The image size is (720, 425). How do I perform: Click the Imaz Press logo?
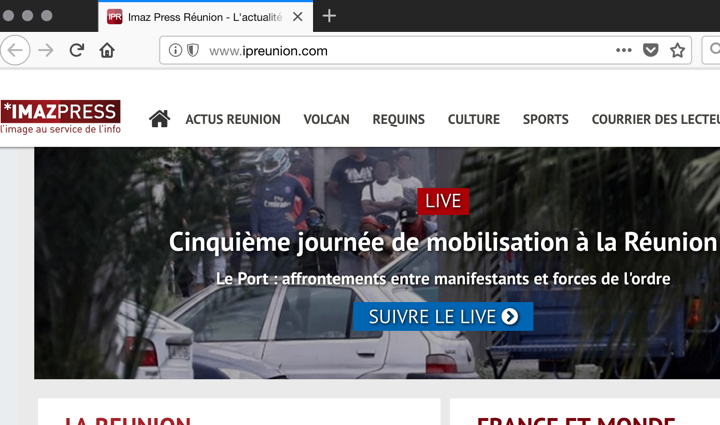(x=61, y=117)
